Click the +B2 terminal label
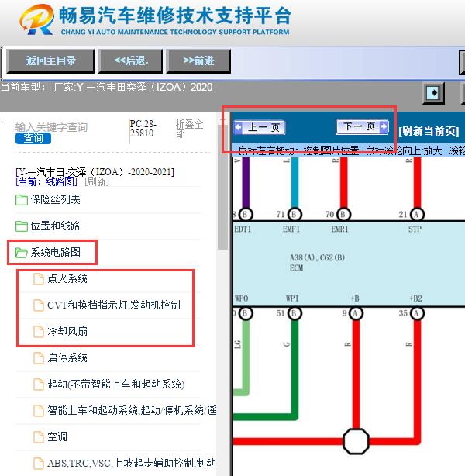Image resolution: width=465 pixels, height=476 pixels. tap(416, 298)
